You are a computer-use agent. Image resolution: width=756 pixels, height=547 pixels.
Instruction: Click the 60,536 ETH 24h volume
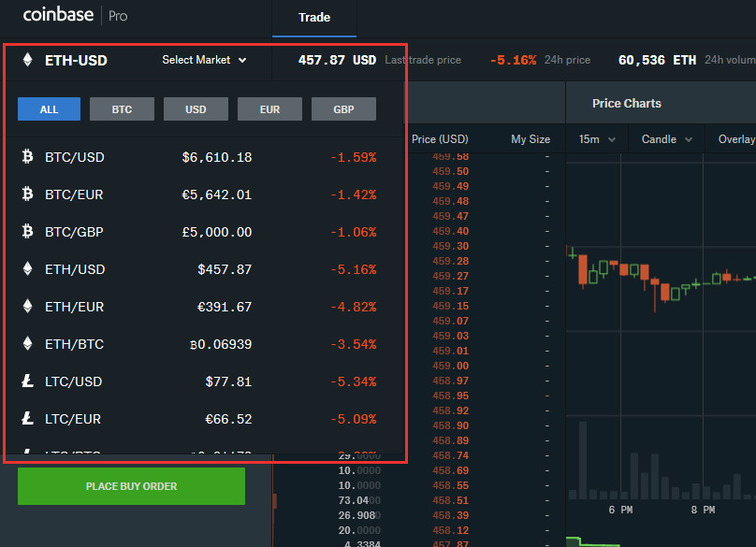point(657,60)
